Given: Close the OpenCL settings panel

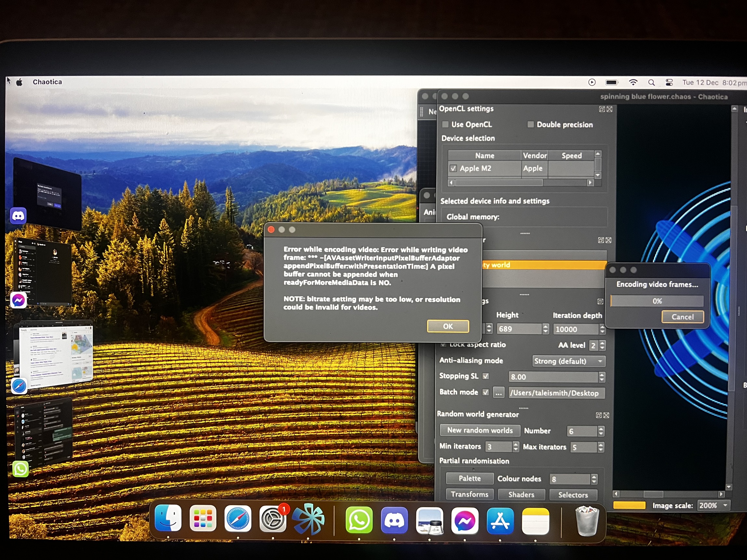Looking at the screenshot, I should pos(609,109).
